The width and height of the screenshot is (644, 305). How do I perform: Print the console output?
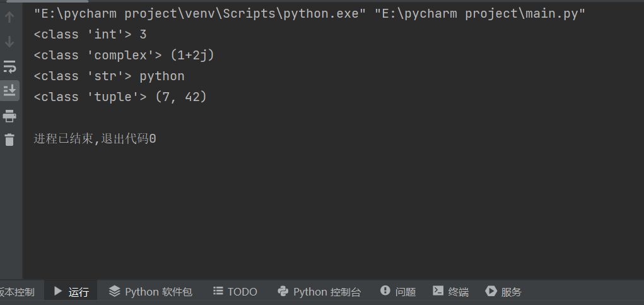(x=9, y=116)
